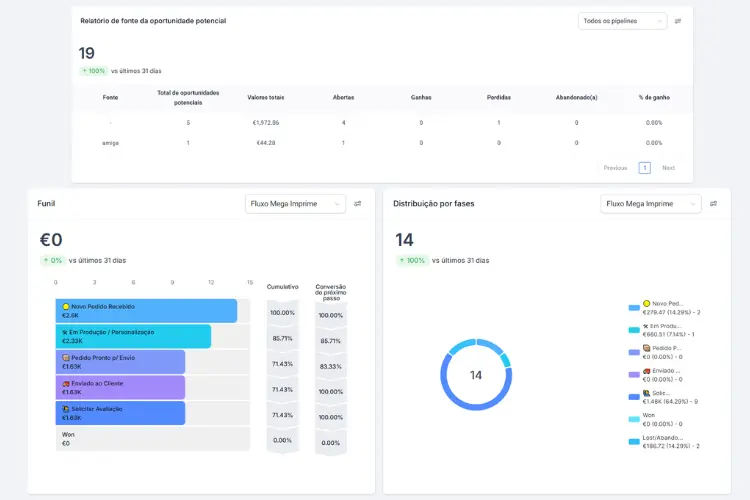This screenshot has height=500, width=750.
Task: Click the €1,972.86 total value cell
Action: [x=265, y=123]
